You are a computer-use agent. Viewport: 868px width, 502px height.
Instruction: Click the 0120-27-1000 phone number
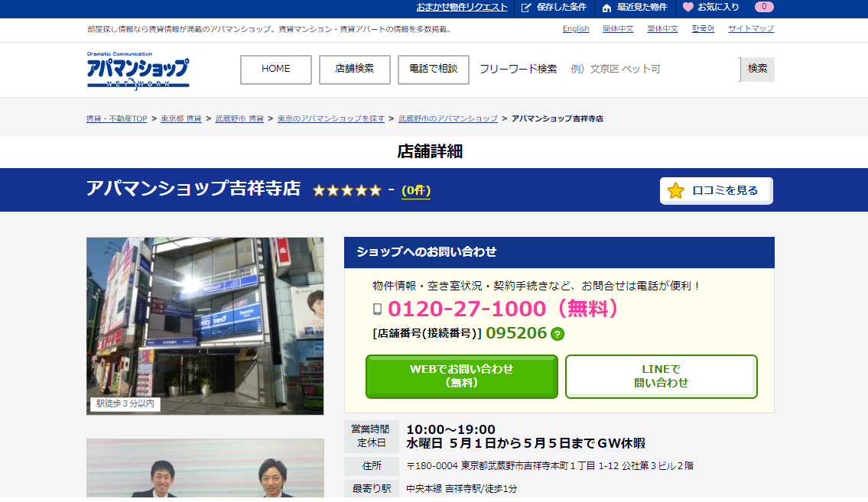coord(467,309)
